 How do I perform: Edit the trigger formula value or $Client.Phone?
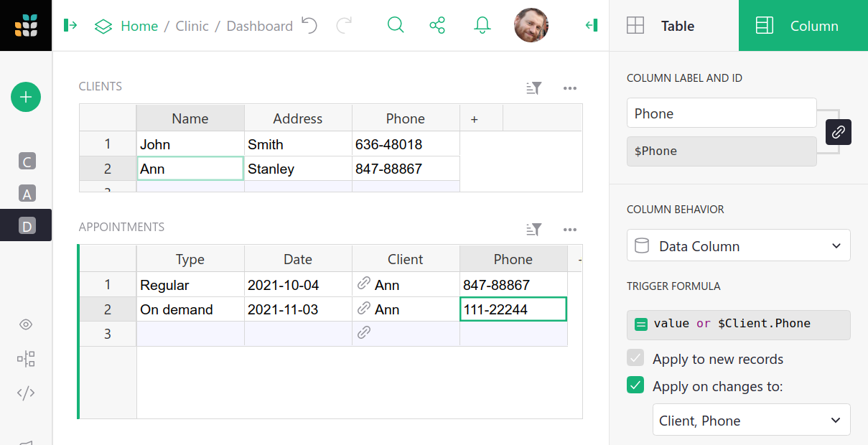point(738,324)
